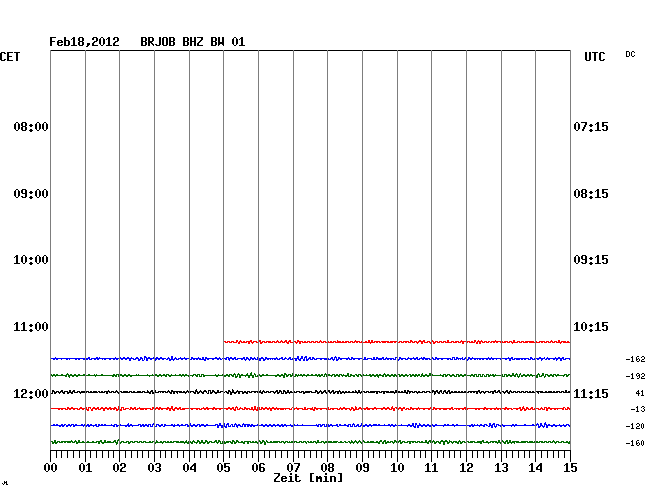Image resolution: width=650 pixels, height=494 pixels.
Task: Click the blue trace in the -120 row
Action: click(310, 425)
